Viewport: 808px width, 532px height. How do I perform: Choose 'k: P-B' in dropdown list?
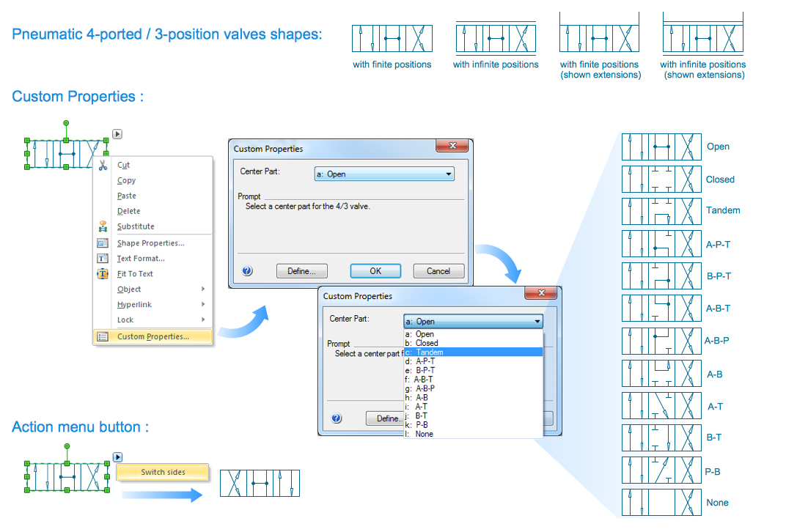click(x=473, y=425)
